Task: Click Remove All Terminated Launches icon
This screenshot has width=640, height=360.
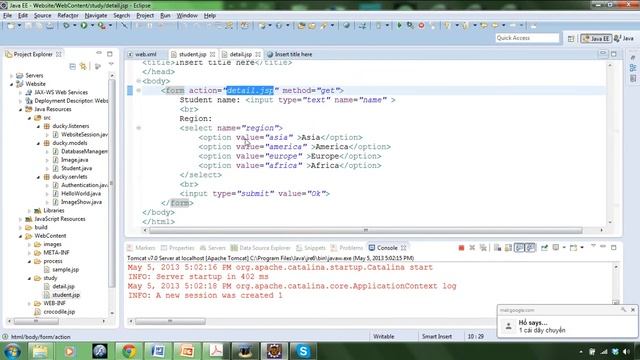Action: (483, 248)
